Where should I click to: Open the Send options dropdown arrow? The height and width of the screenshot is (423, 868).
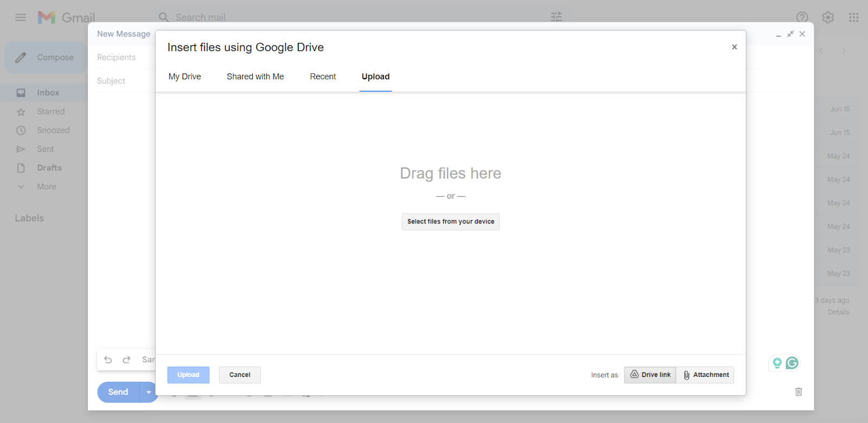[x=148, y=392]
